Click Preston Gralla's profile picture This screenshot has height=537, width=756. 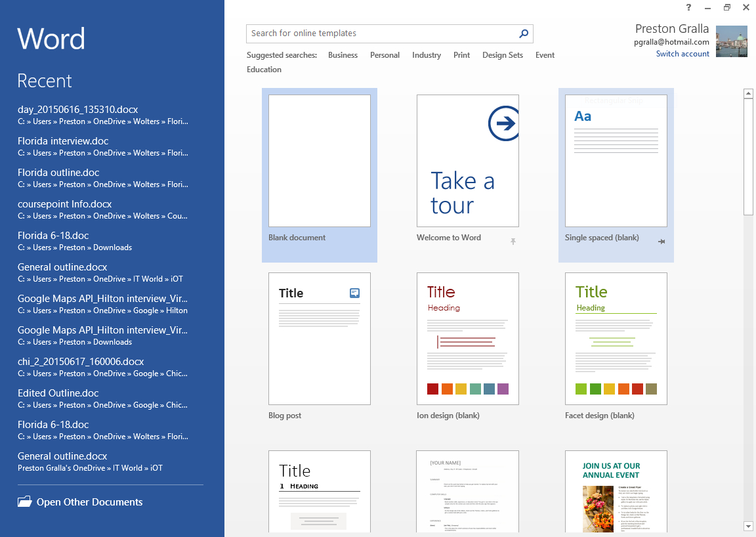[x=731, y=41]
